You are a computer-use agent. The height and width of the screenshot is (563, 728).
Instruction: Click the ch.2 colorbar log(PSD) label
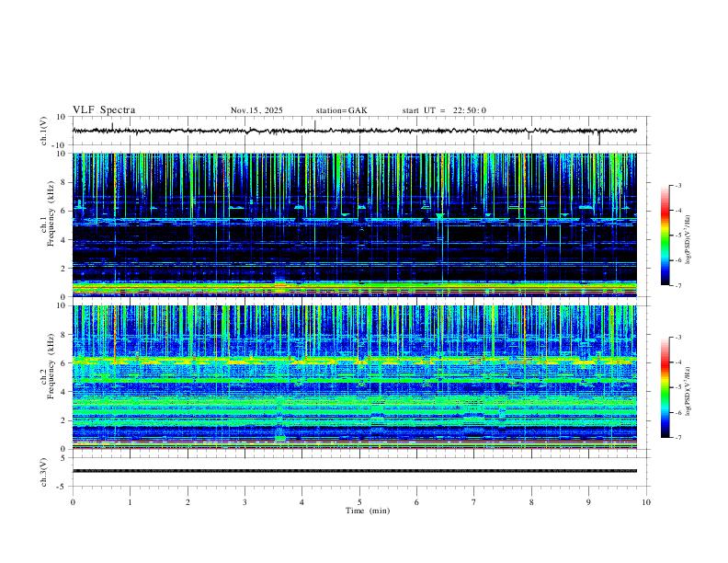(688, 392)
